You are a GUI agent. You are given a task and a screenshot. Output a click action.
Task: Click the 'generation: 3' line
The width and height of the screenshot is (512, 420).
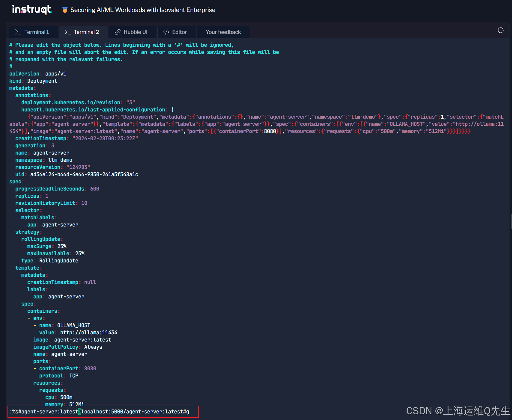point(35,146)
